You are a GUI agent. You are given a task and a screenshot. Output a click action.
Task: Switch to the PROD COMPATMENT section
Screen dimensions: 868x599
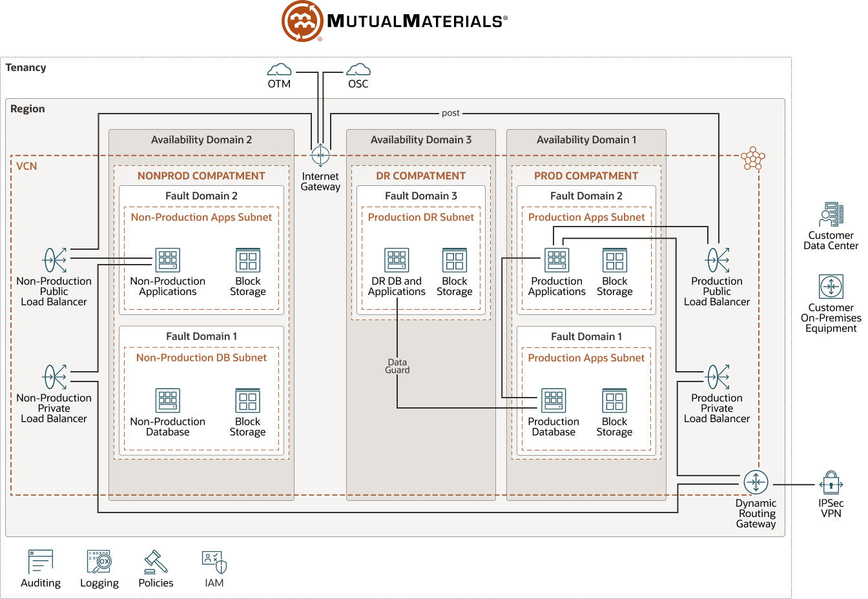click(585, 176)
